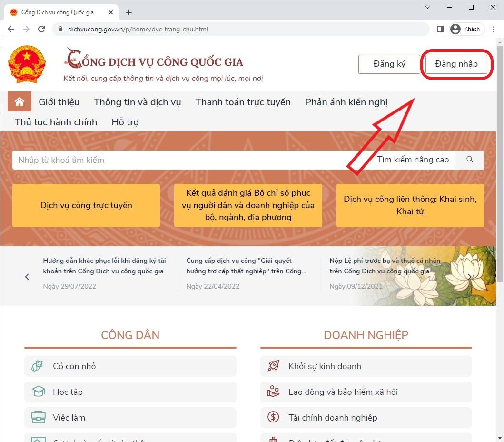Click the Khởi sự kinh doanh rocket icon
Viewport: 504px width, 442px height.
(274, 366)
